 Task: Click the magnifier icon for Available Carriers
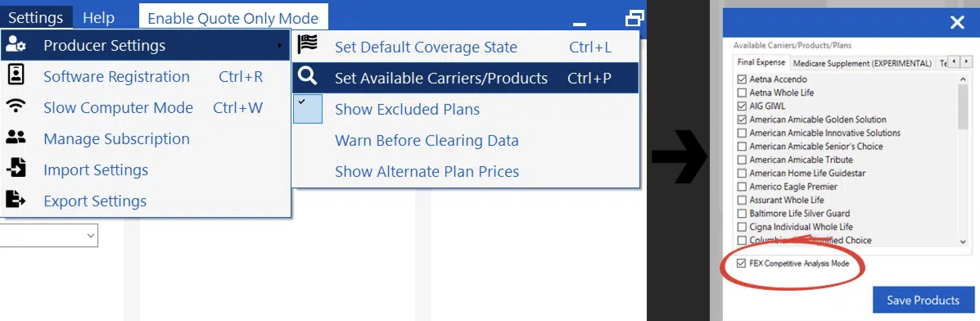(x=307, y=76)
